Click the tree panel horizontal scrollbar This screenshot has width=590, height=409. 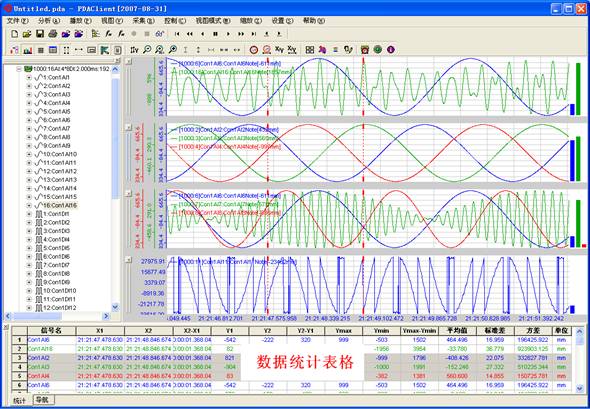(58, 316)
